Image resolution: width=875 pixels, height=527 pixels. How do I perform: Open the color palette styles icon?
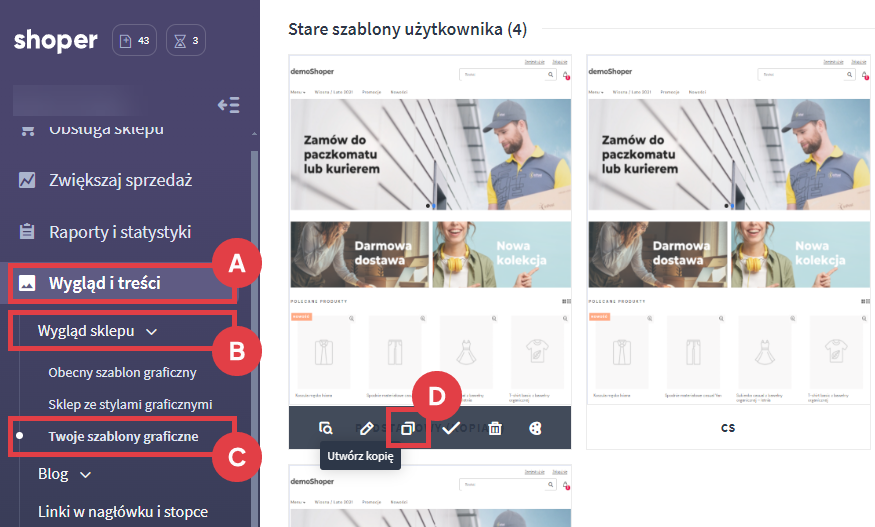click(535, 428)
